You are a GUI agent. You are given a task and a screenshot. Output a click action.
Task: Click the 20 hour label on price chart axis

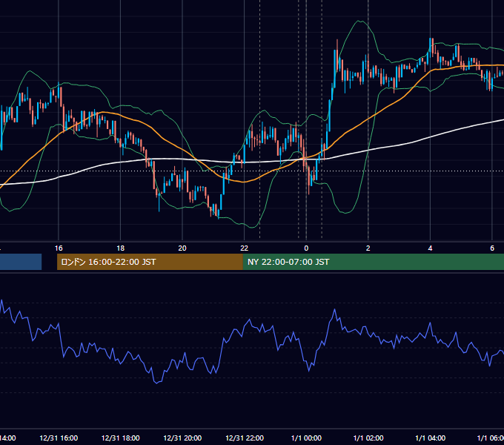(182, 248)
